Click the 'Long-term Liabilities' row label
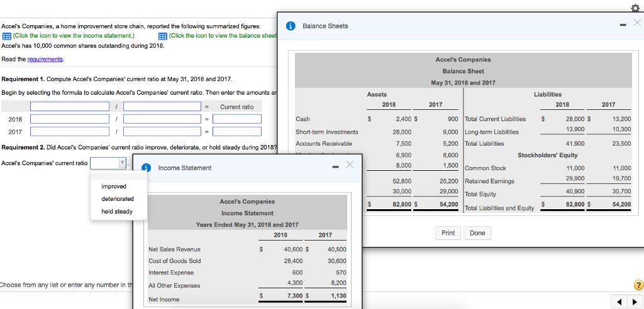Image resolution: width=644 pixels, height=309 pixels. click(492, 132)
